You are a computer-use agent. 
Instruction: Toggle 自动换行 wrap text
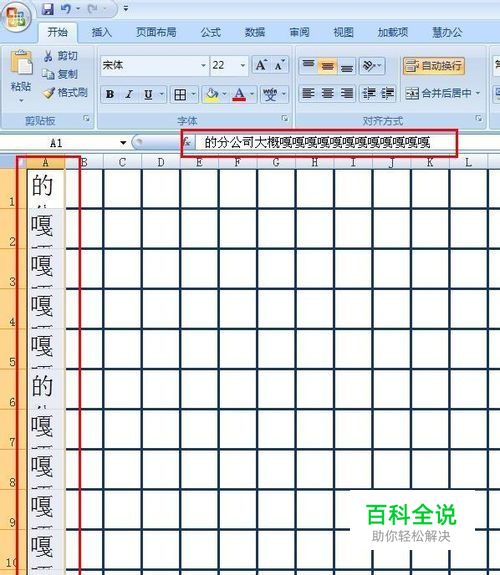(x=434, y=66)
